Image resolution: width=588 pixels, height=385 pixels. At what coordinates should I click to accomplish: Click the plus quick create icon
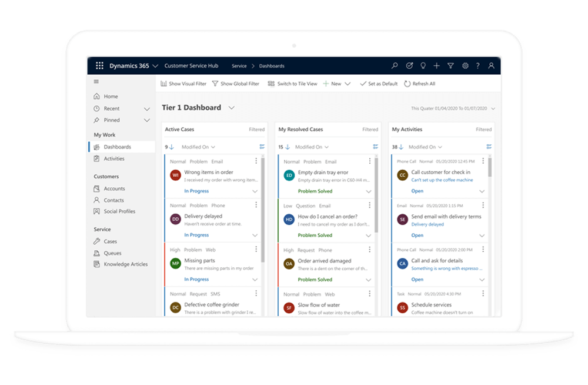[x=436, y=66]
